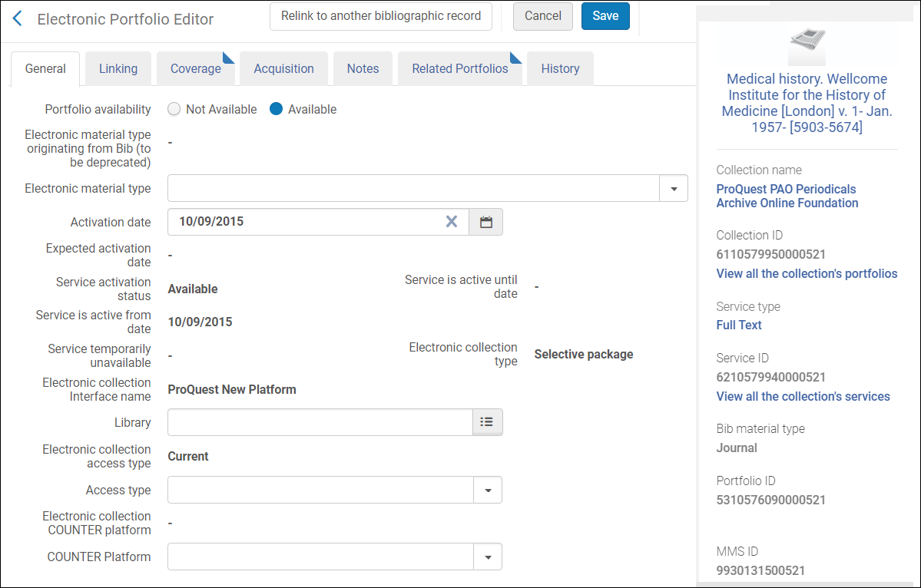Switch to the General tab

coord(45,68)
